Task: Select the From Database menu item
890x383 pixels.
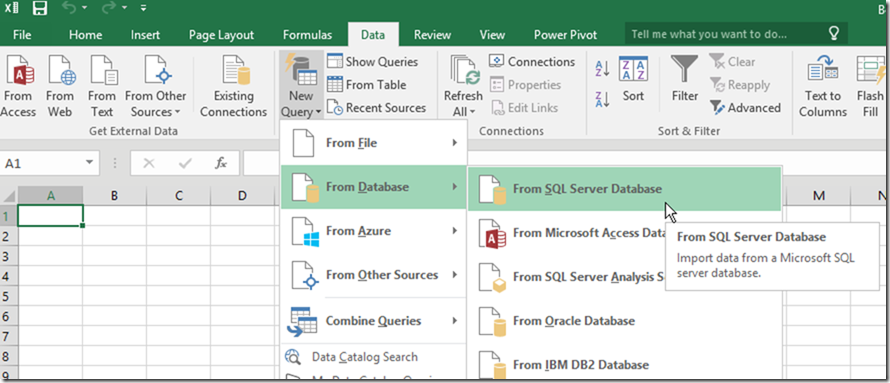Action: click(x=374, y=187)
